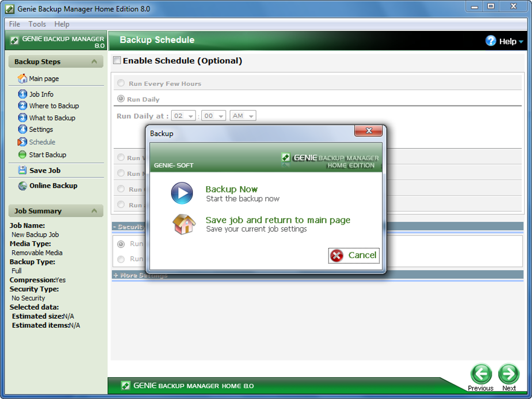532x399 pixels.
Task: Go to Job Info step
Action: pos(41,94)
